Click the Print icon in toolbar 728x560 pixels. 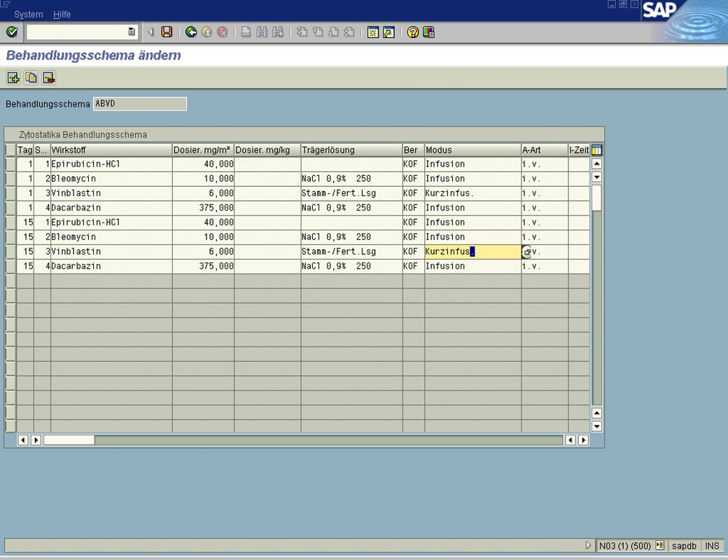246,32
